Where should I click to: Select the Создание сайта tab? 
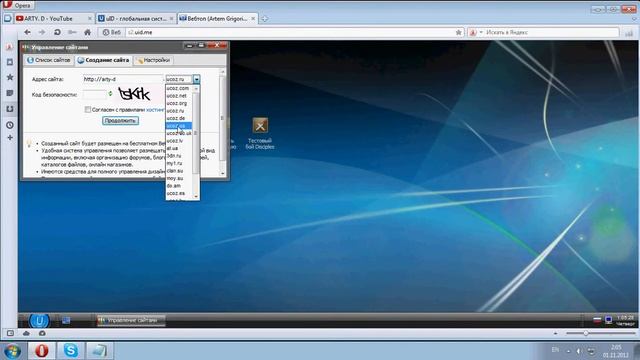(x=103, y=60)
